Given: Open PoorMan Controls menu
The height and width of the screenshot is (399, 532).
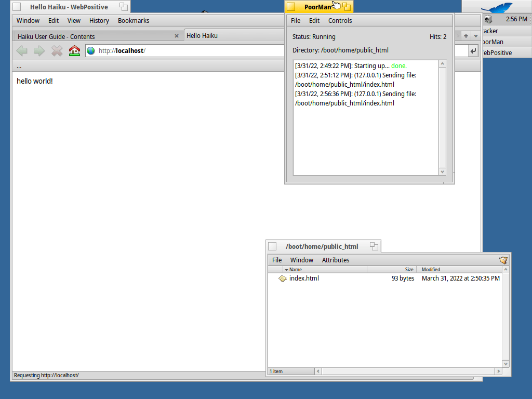Looking at the screenshot, I should click(x=340, y=20).
